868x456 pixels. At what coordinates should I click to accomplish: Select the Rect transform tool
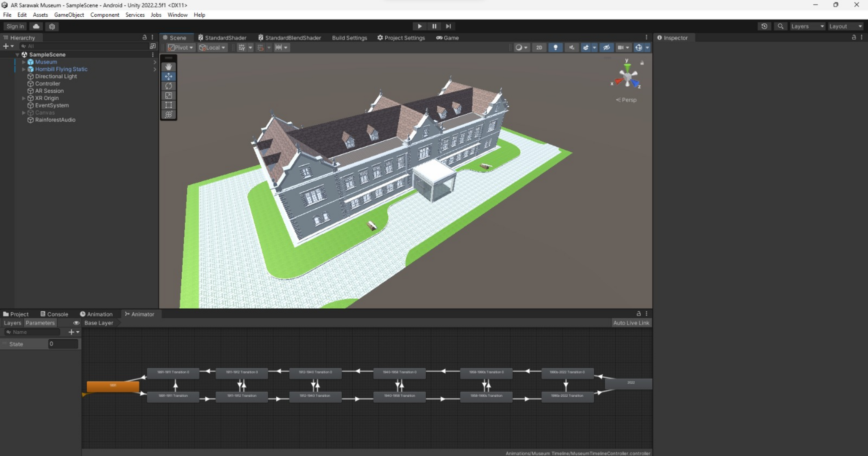pos(168,105)
